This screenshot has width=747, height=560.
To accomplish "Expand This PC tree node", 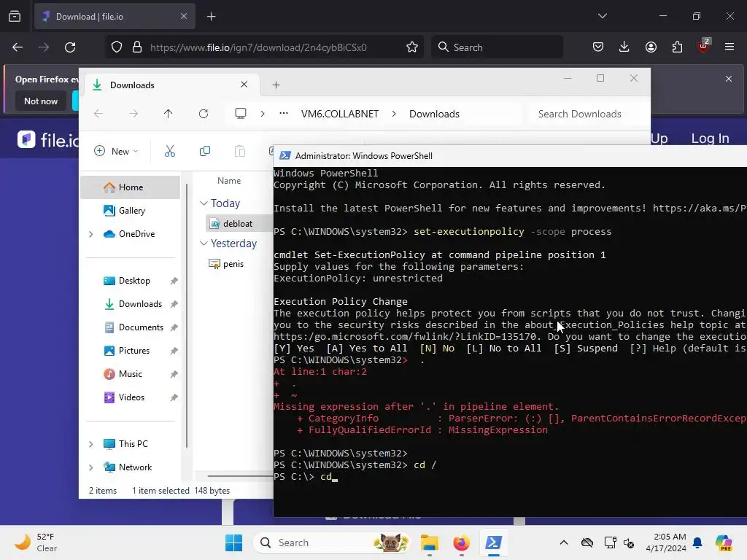I will [91, 444].
